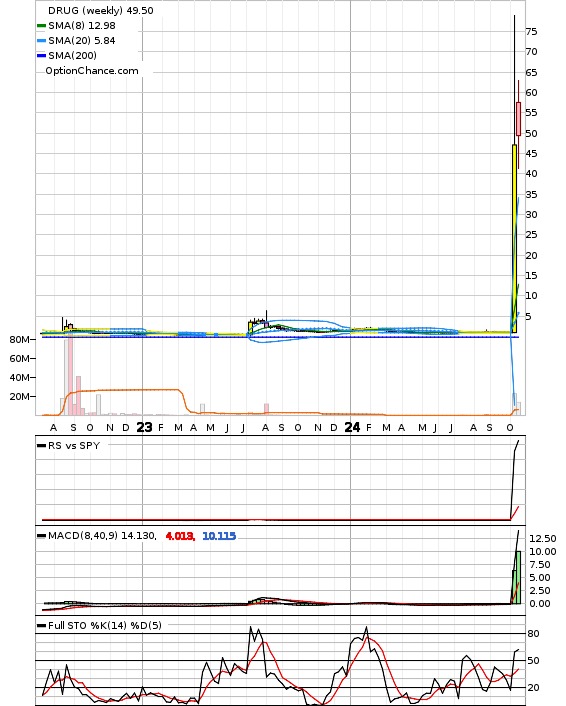Click the tallest pink volume bar

pos(70,376)
